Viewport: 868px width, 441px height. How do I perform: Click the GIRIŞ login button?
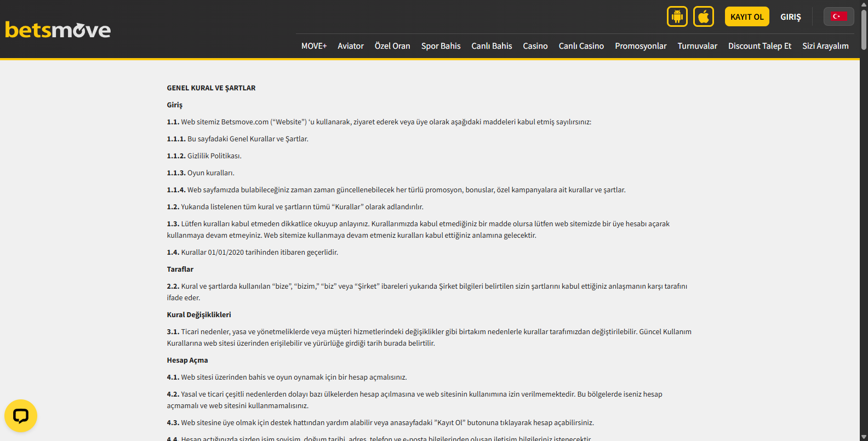[x=790, y=17]
